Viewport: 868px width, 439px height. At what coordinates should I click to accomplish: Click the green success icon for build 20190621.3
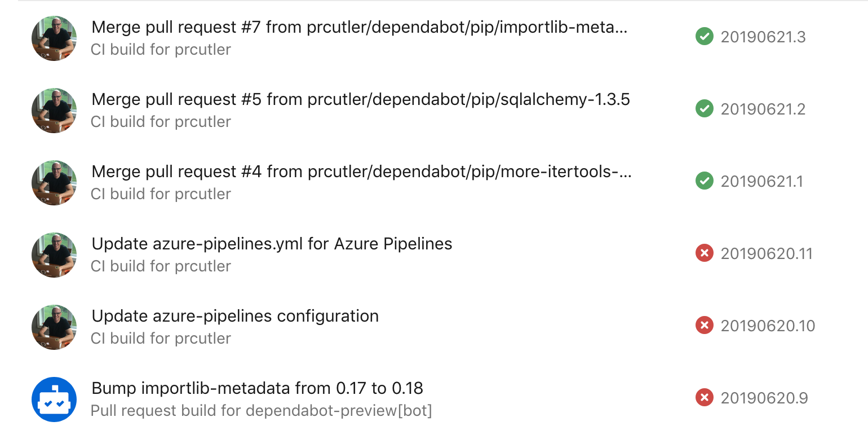tap(704, 36)
